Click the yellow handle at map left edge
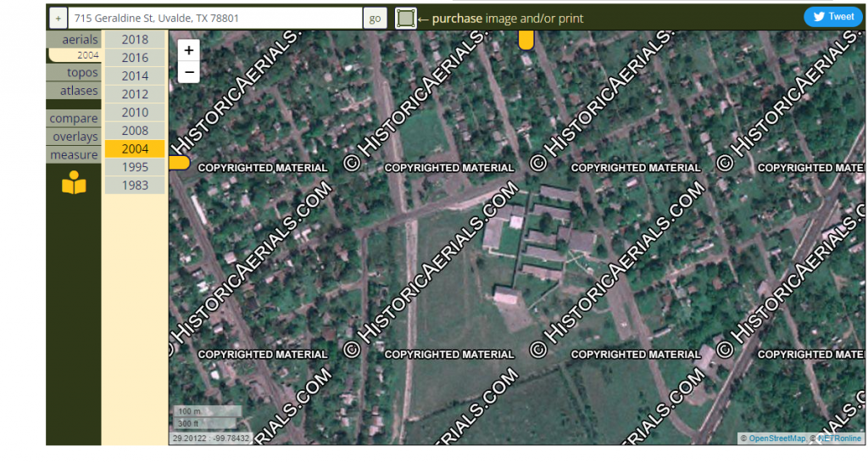 coord(180,163)
